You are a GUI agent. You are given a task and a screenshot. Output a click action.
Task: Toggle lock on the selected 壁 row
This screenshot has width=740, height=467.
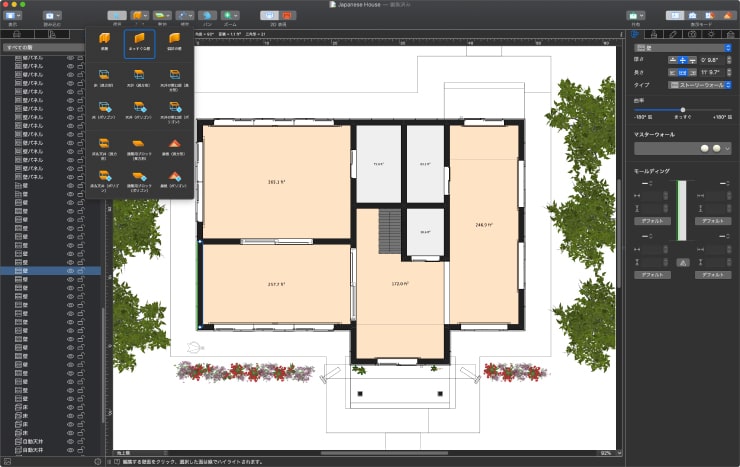[80, 270]
